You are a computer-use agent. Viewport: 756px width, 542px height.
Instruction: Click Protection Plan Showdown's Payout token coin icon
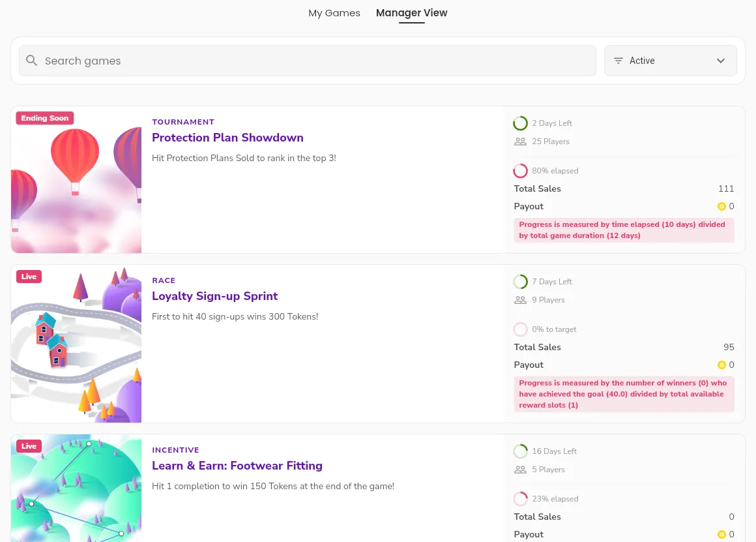pos(721,207)
